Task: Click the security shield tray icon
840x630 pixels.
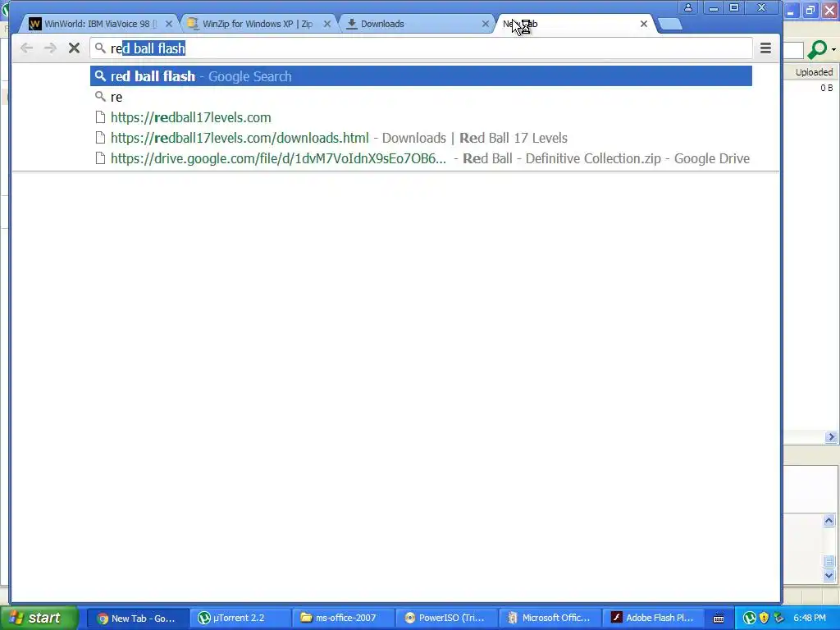Action: point(764,619)
